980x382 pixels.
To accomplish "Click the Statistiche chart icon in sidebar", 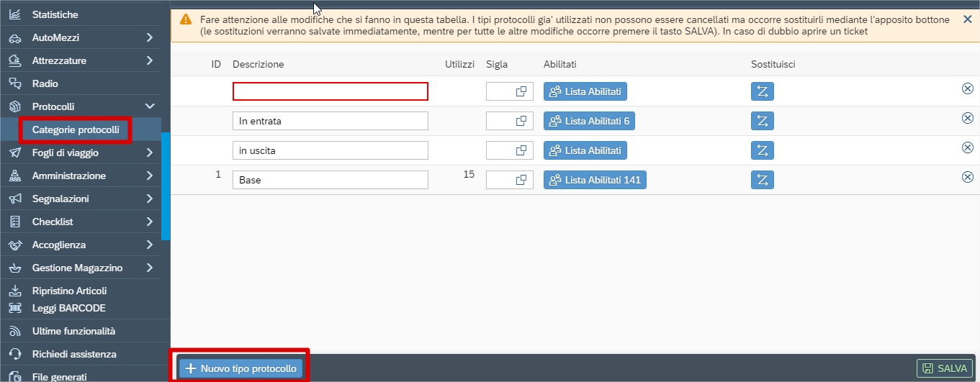I will (15, 14).
